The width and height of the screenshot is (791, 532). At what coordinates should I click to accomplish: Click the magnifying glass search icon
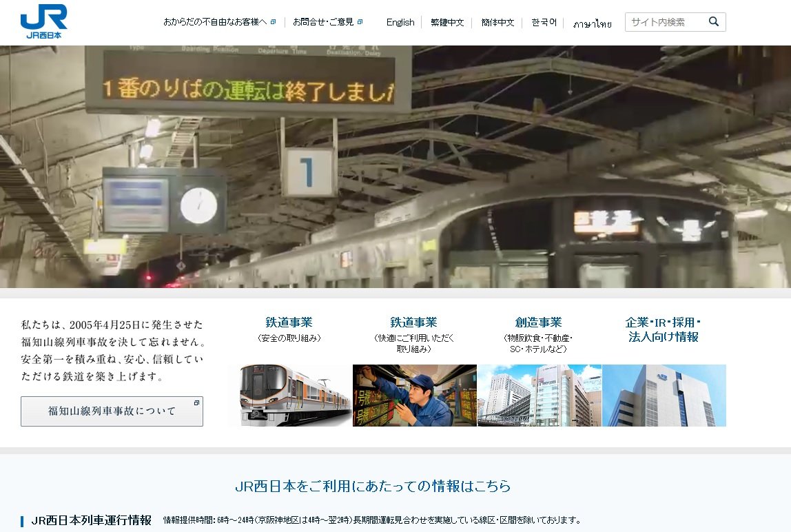pyautogui.click(x=713, y=21)
